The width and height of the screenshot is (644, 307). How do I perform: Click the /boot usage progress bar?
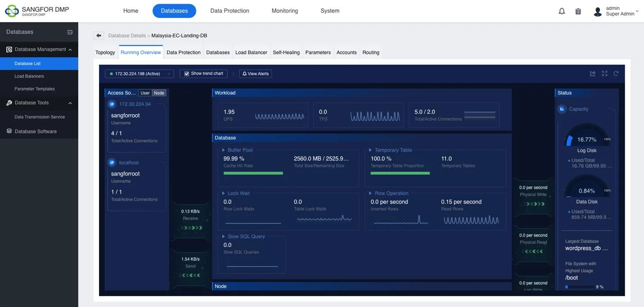coord(580,287)
